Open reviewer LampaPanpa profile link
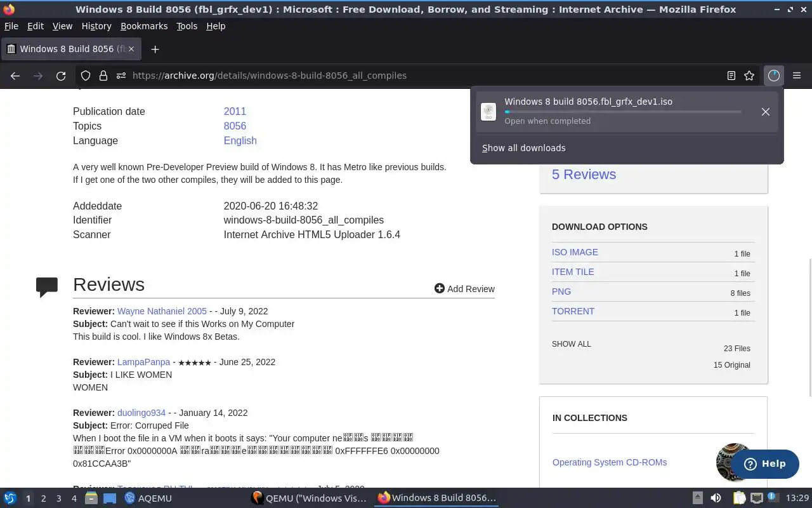The width and height of the screenshot is (812, 508). click(143, 362)
